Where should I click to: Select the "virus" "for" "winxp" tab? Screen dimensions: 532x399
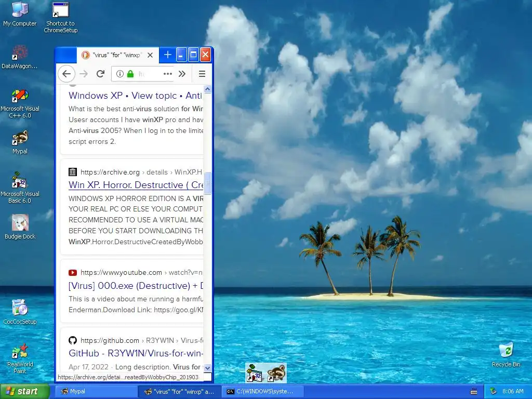(x=117, y=55)
